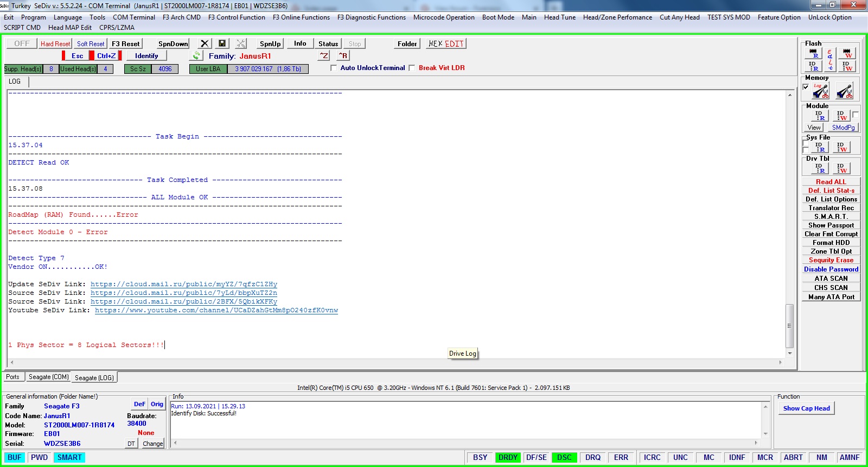Open the CPRS/LZMA menu
Screen dimensions: 868x467
(x=117, y=28)
